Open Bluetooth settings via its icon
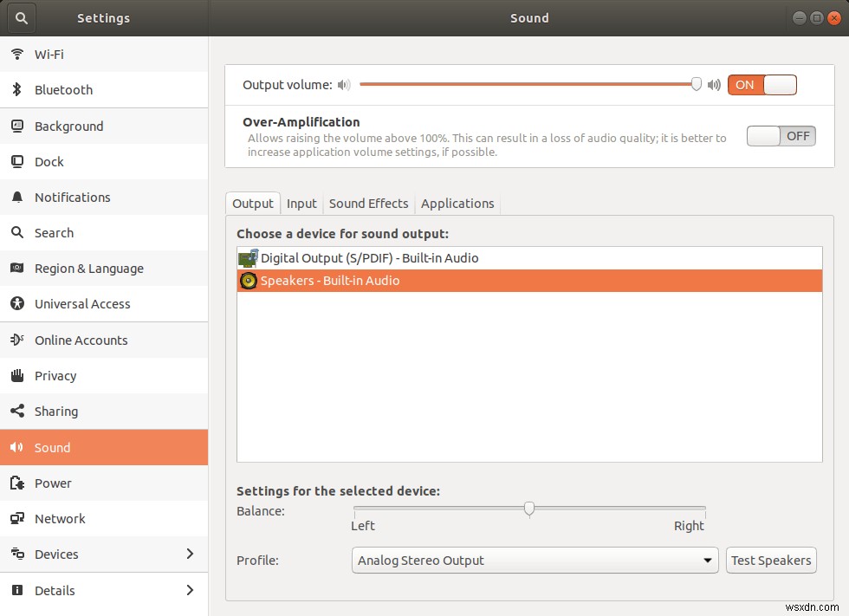Image resolution: width=849 pixels, height=616 pixels. (x=18, y=89)
